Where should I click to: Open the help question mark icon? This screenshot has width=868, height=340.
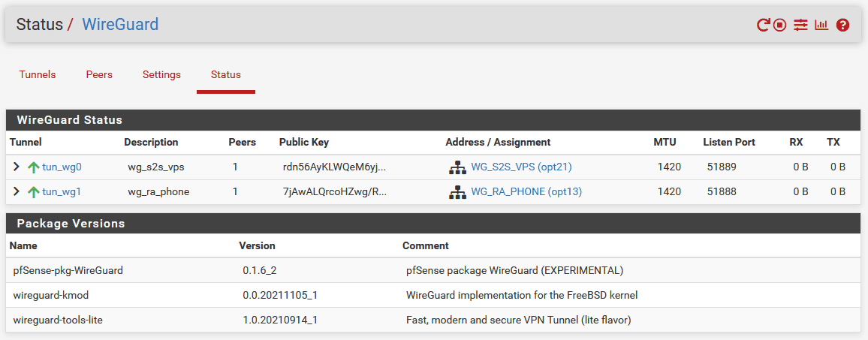click(x=842, y=25)
